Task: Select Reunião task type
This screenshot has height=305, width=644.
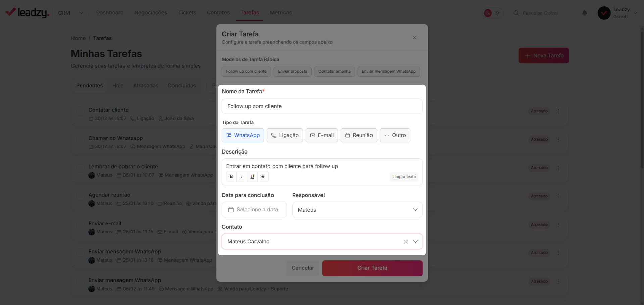Action: tap(359, 135)
